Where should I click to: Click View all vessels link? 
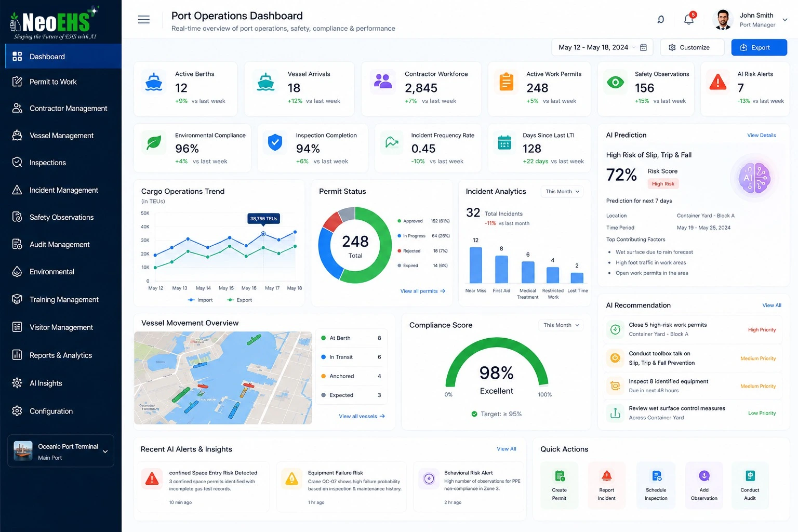(x=362, y=416)
